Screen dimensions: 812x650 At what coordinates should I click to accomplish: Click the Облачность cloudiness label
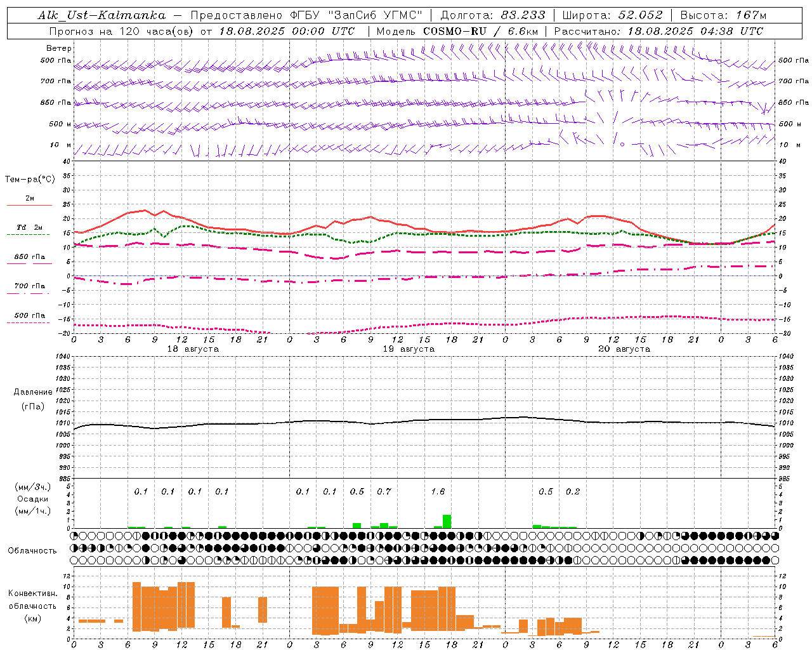click(32, 550)
